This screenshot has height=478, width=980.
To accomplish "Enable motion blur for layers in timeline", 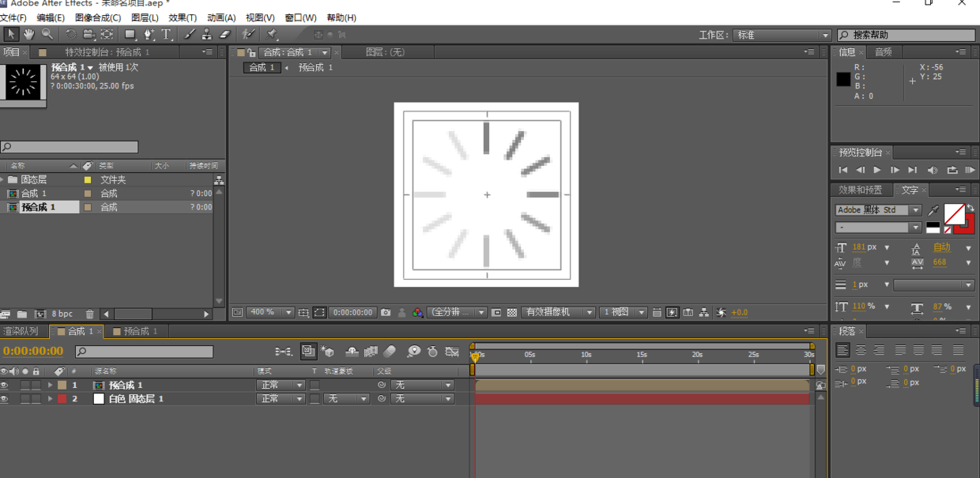I will click(389, 352).
